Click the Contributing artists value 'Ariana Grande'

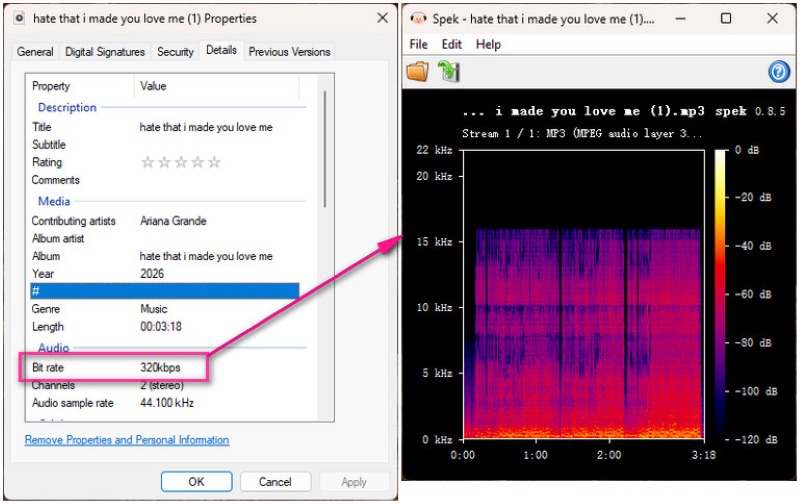click(x=173, y=221)
